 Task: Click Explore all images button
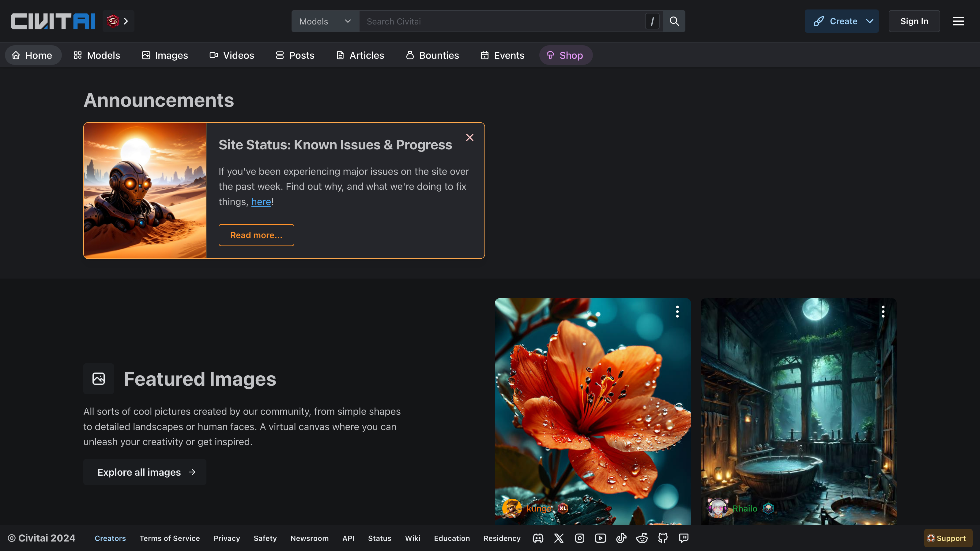tap(145, 472)
